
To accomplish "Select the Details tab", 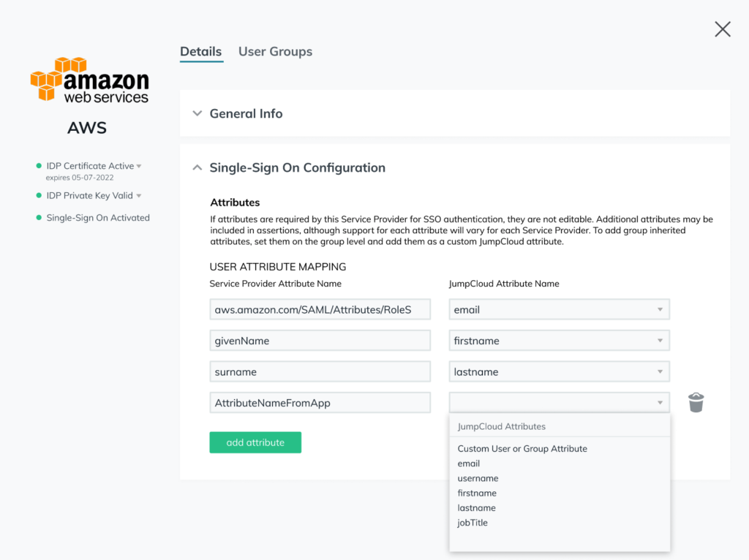I will (x=200, y=52).
